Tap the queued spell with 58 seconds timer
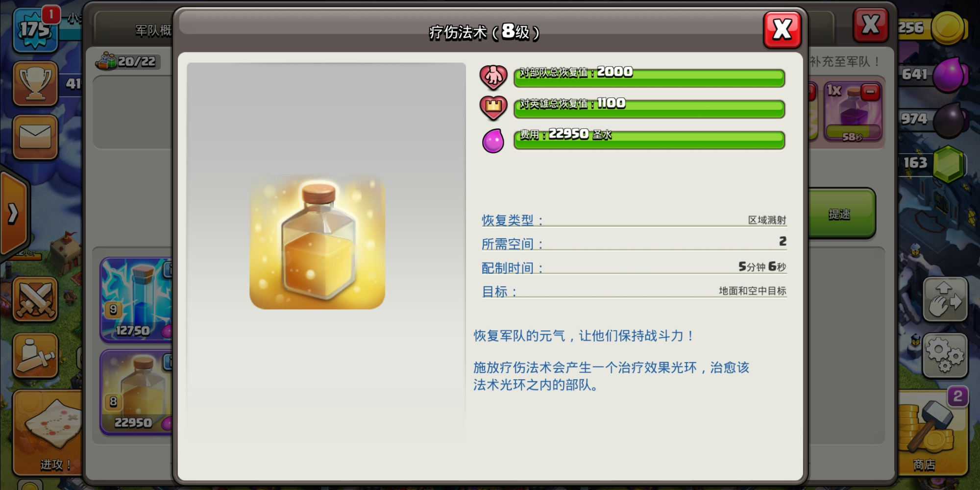 tap(853, 112)
